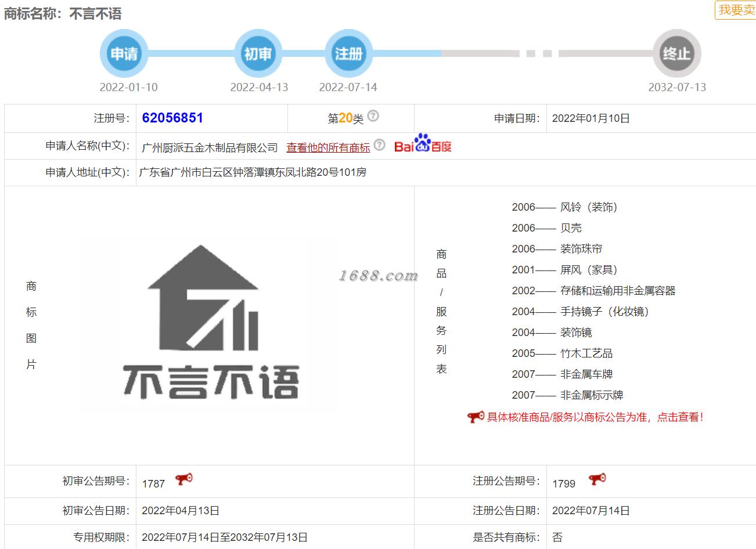Click the 注册 stage circle icon
Image resolution: width=756 pixels, height=549 pixels.
[x=348, y=53]
